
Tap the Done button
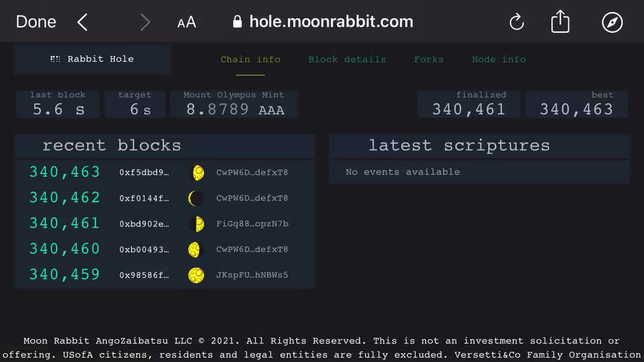[x=36, y=22]
